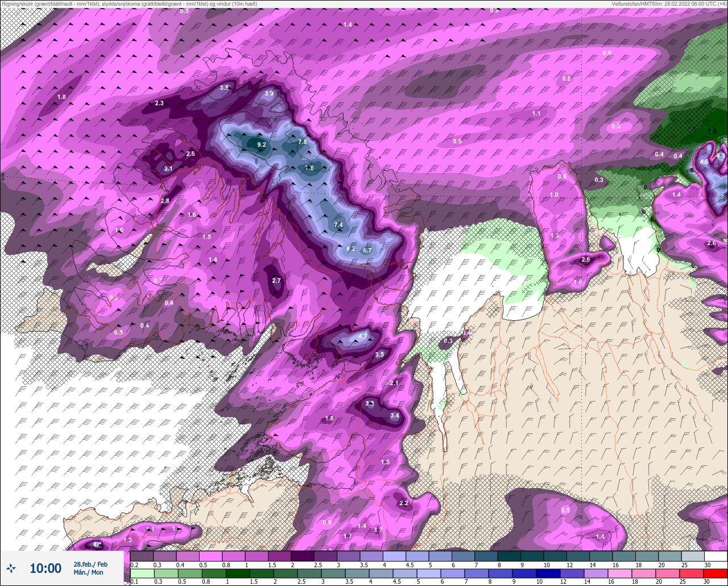The image size is (728, 586).
Task: Click the Rigning/skúrir map title text
Action: [x=129, y=3]
